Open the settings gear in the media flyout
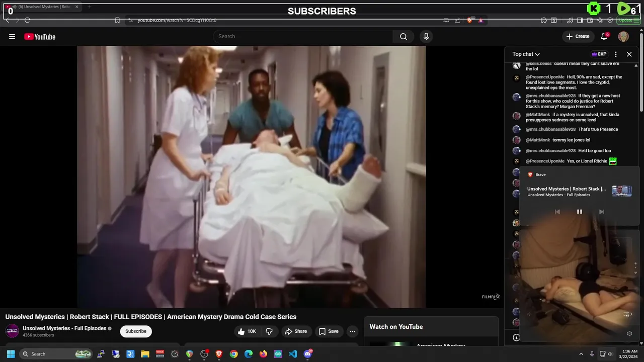Viewport: 644px width, 362px height. pos(629,333)
